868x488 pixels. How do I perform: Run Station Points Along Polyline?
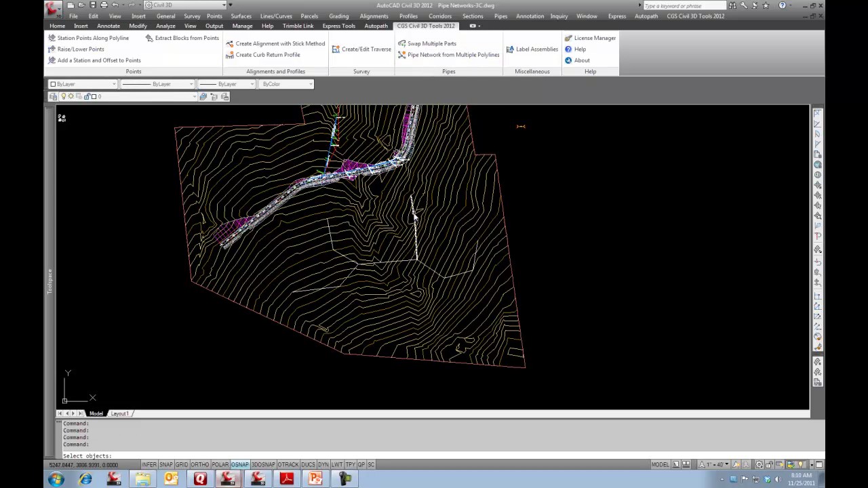tap(88, 38)
